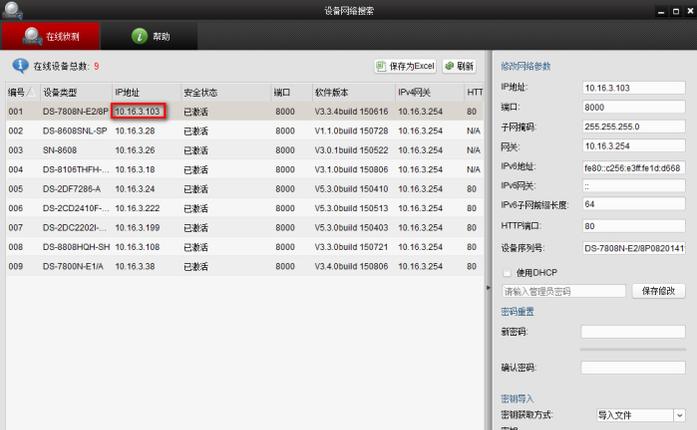Collapse the right panel using splitter arrow
The width and height of the screenshot is (697, 430).
coord(488,288)
